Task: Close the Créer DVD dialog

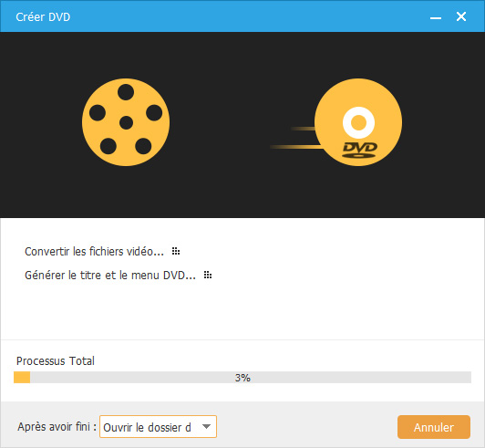Action: click(x=461, y=16)
